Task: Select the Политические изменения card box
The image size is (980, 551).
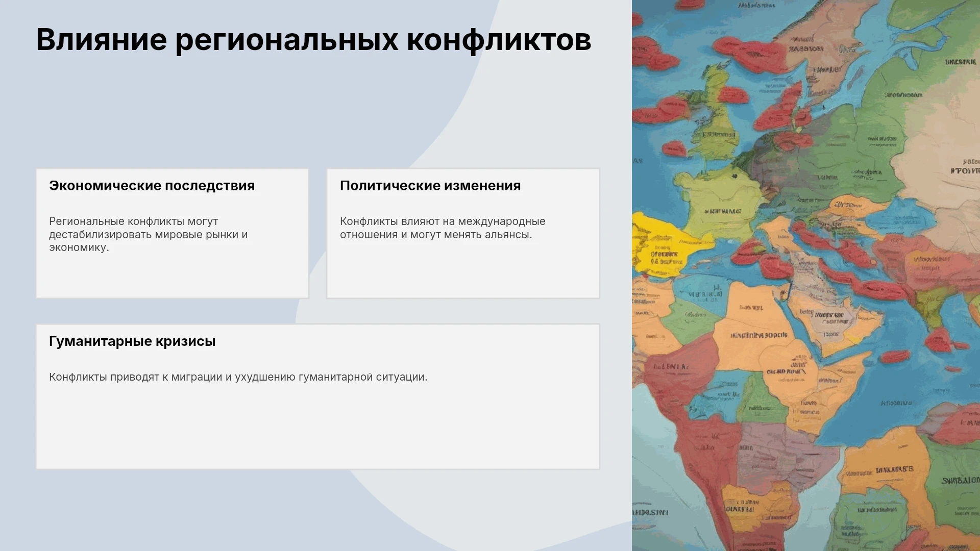Action: (x=463, y=234)
